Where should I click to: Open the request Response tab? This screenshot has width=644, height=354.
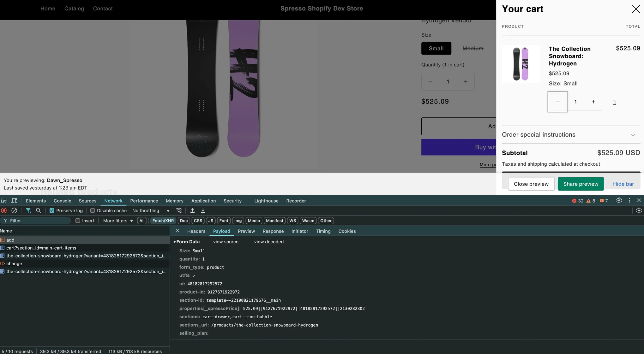tap(273, 231)
